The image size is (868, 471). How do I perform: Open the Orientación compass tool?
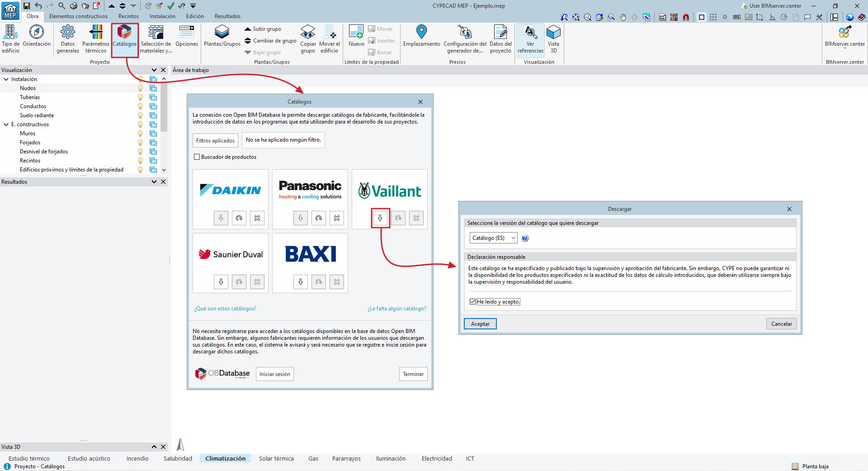tap(37, 37)
